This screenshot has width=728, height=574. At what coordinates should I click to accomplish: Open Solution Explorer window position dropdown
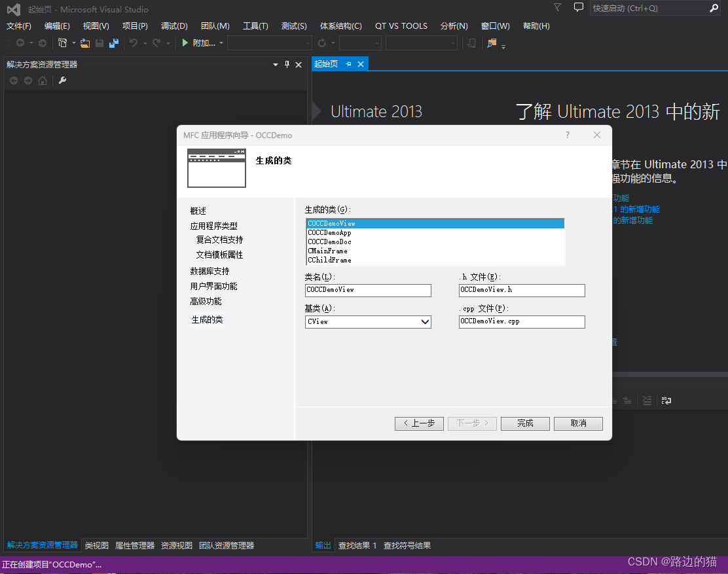tap(276, 65)
